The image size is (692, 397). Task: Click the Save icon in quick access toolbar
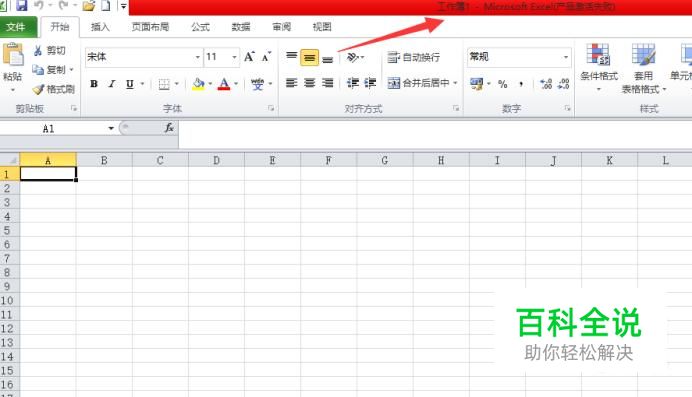(x=21, y=5)
